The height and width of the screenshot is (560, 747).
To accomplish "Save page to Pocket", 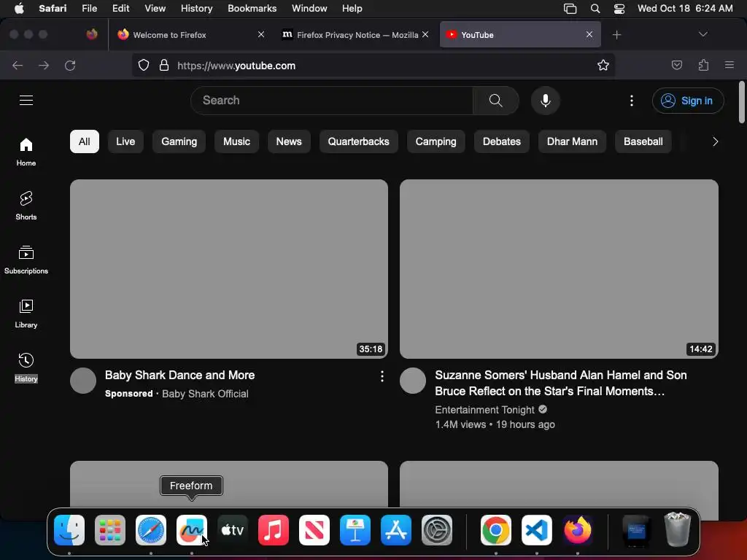I will pos(676,65).
